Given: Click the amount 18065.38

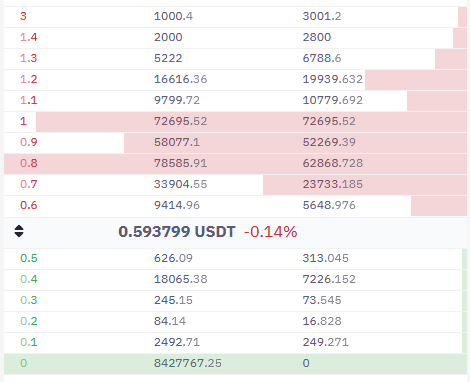Looking at the screenshot, I should point(180,279).
